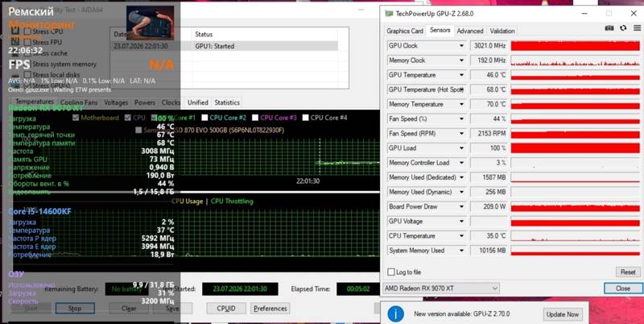This screenshot has height=324, width=644.
Task: Click the Elapsed Time 00:05:02 field
Action: pos(358,289)
